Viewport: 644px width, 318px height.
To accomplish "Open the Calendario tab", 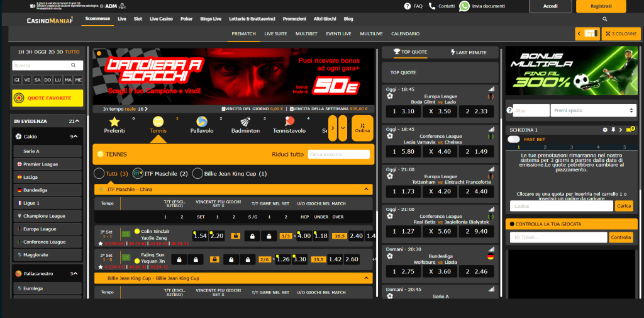I will (x=406, y=34).
